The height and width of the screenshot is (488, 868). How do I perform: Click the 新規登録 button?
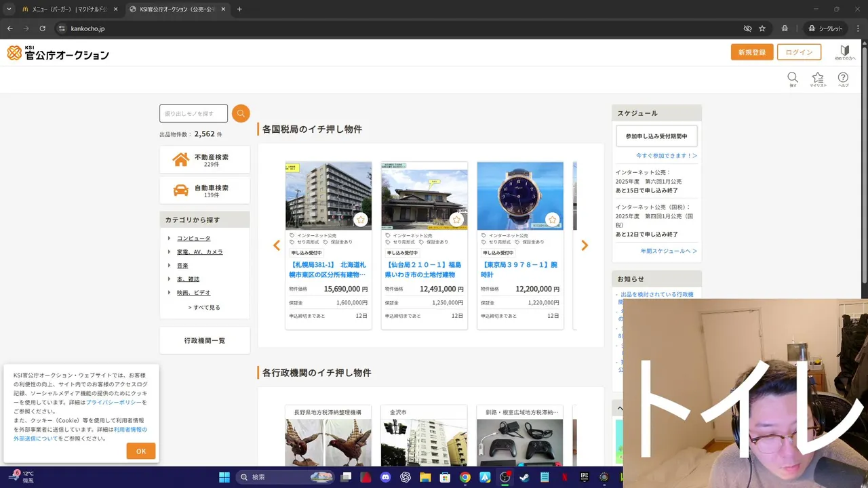752,52
